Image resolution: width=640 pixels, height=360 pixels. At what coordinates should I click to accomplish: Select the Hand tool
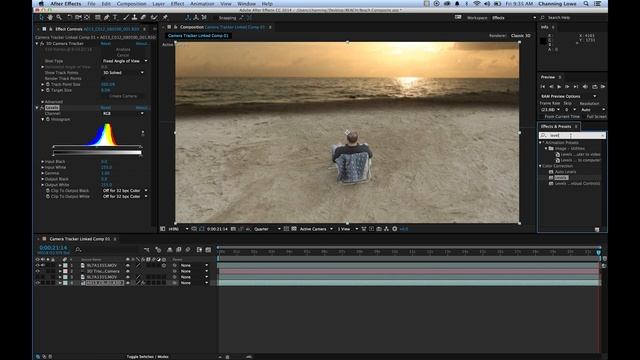50,18
